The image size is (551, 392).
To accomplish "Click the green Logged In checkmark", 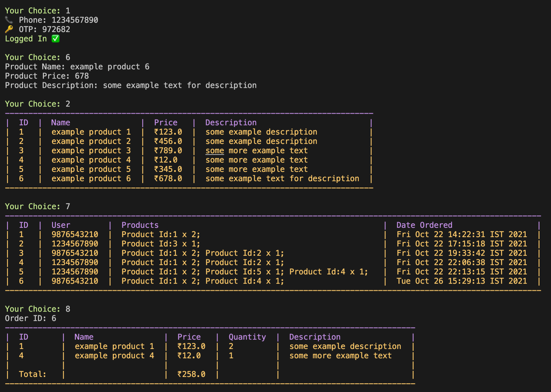I will coord(56,39).
